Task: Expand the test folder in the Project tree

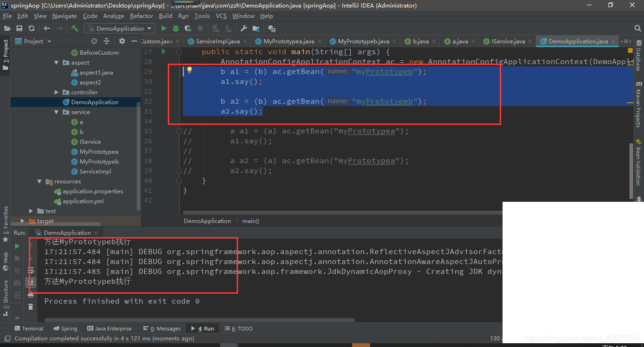Action: [x=31, y=211]
